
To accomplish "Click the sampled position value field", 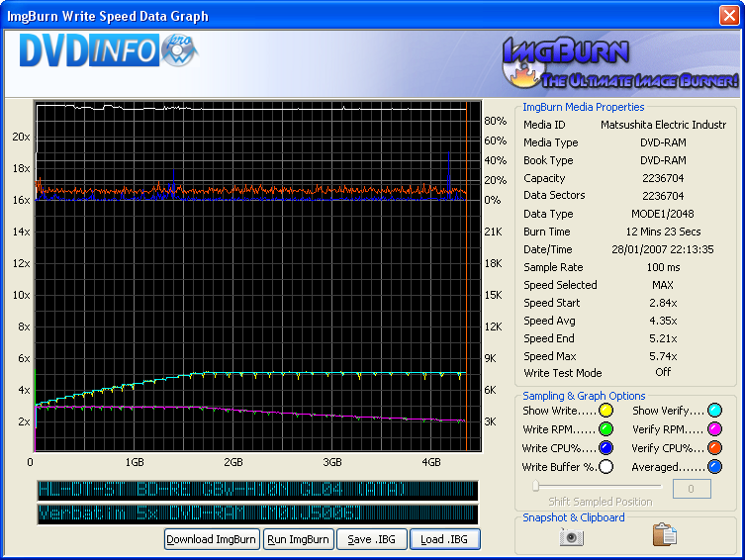I will coord(692,489).
